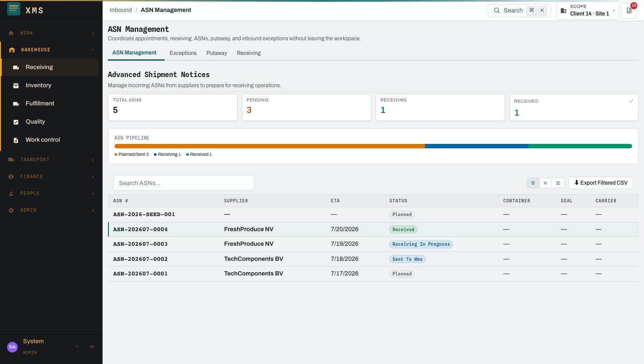
Task: Click the SA user avatar
Action: [12, 347]
